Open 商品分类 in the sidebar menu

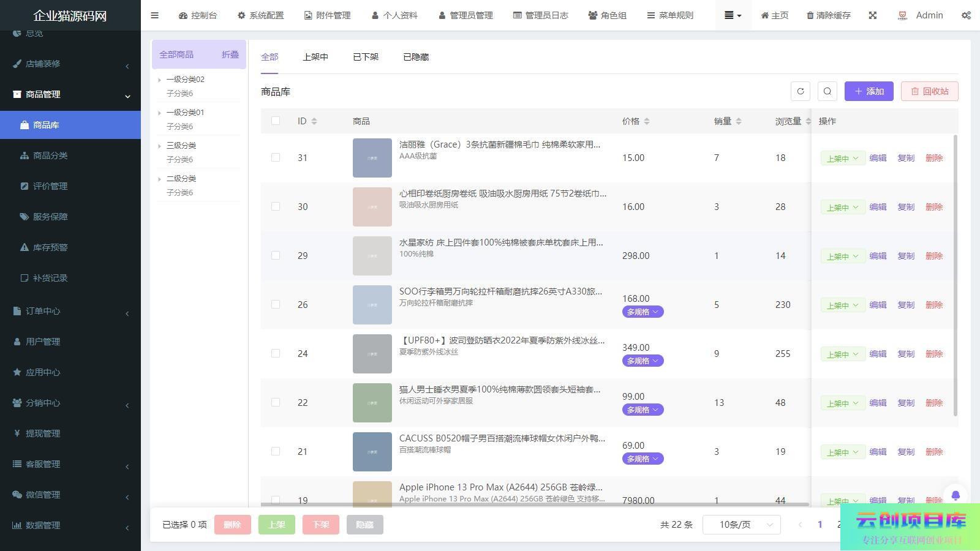[x=50, y=156]
